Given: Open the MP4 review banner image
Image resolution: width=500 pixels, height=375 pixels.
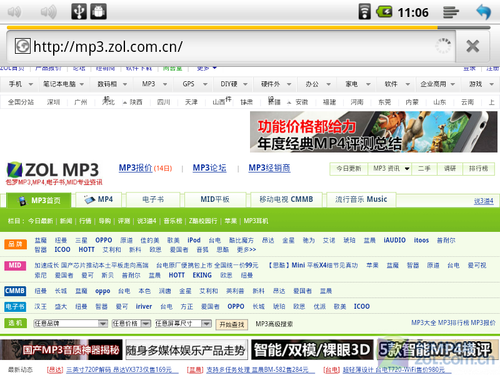Looking at the screenshot, I should (x=374, y=132).
